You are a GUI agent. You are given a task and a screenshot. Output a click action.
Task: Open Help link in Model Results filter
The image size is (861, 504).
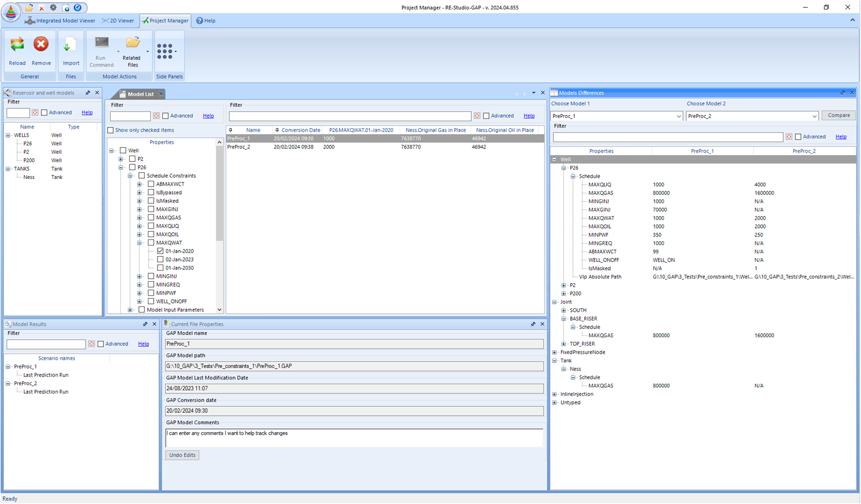click(x=144, y=344)
